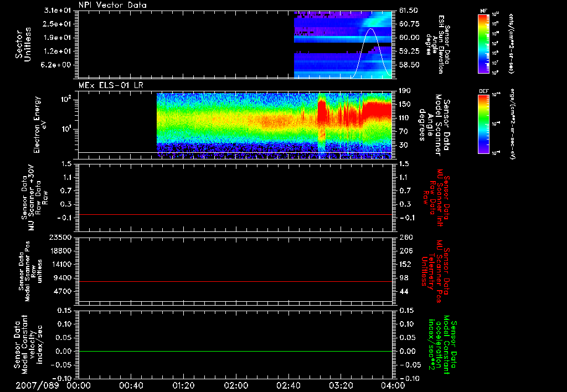Image resolution: width=567 pixels, height=392 pixels.
Task: Select the 'Model Scanner Pos Raw unitless' label
Action: [x=30, y=271]
